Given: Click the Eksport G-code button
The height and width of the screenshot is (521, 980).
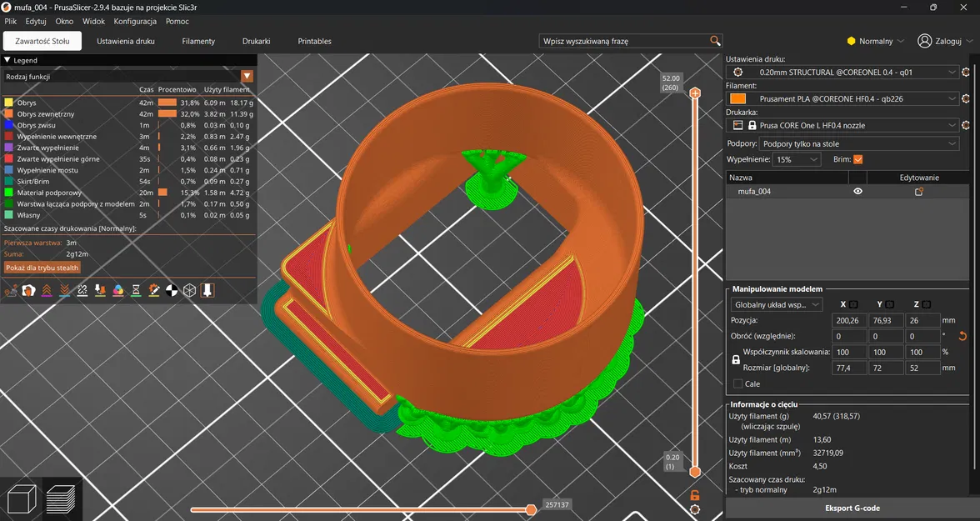Looking at the screenshot, I should [x=852, y=508].
